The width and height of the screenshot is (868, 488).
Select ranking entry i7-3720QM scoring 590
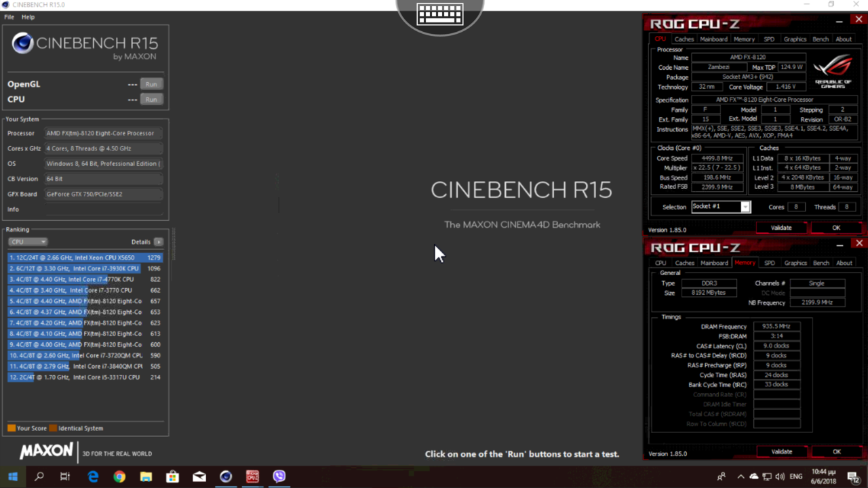coord(85,355)
